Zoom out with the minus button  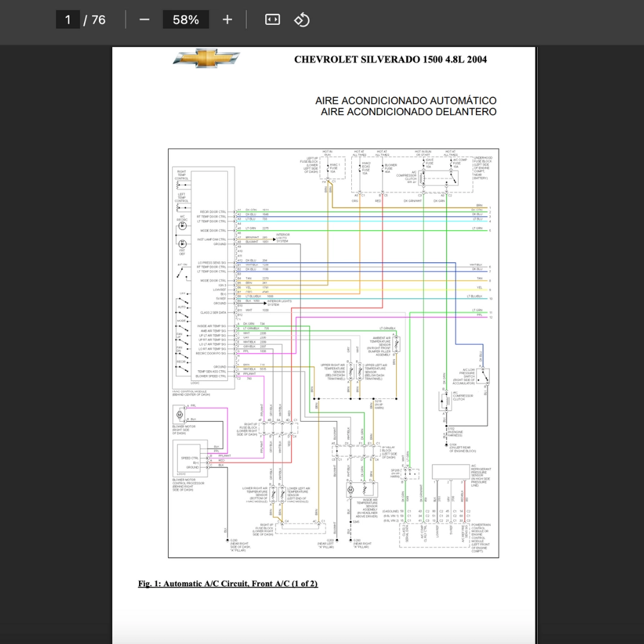coord(144,20)
